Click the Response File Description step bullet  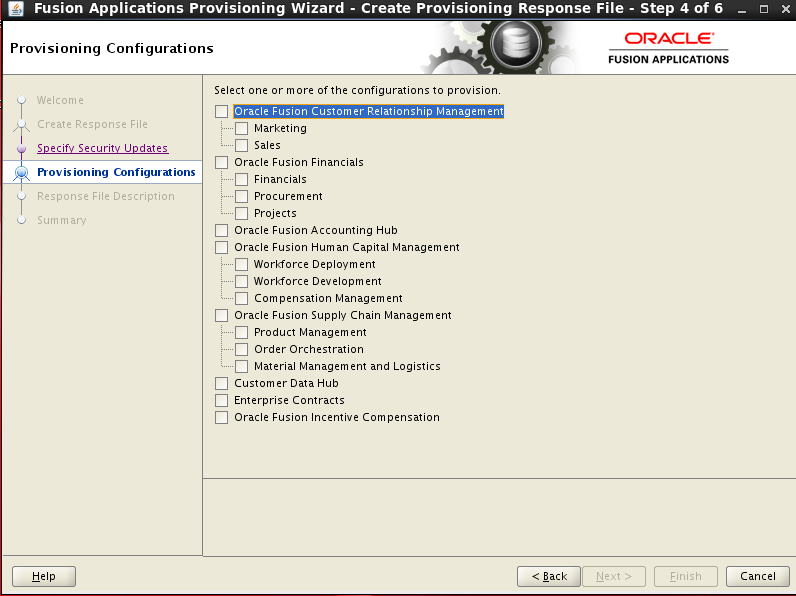pyautogui.click(x=21, y=196)
